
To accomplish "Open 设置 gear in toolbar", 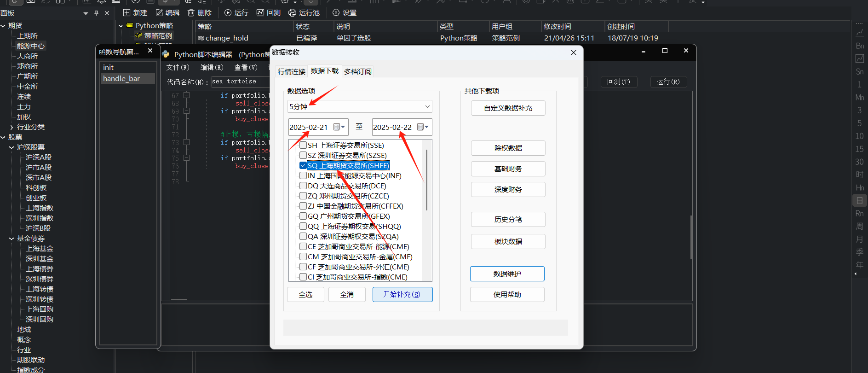I will (336, 12).
